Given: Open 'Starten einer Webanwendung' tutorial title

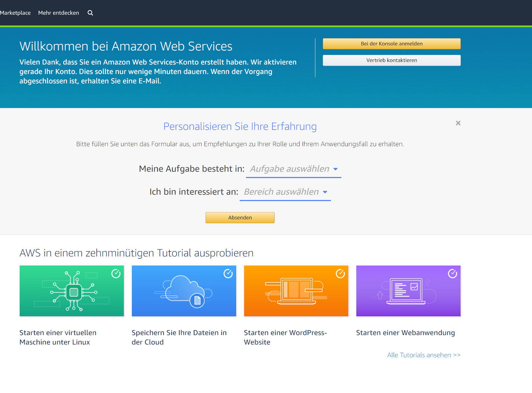Looking at the screenshot, I should (x=405, y=333).
